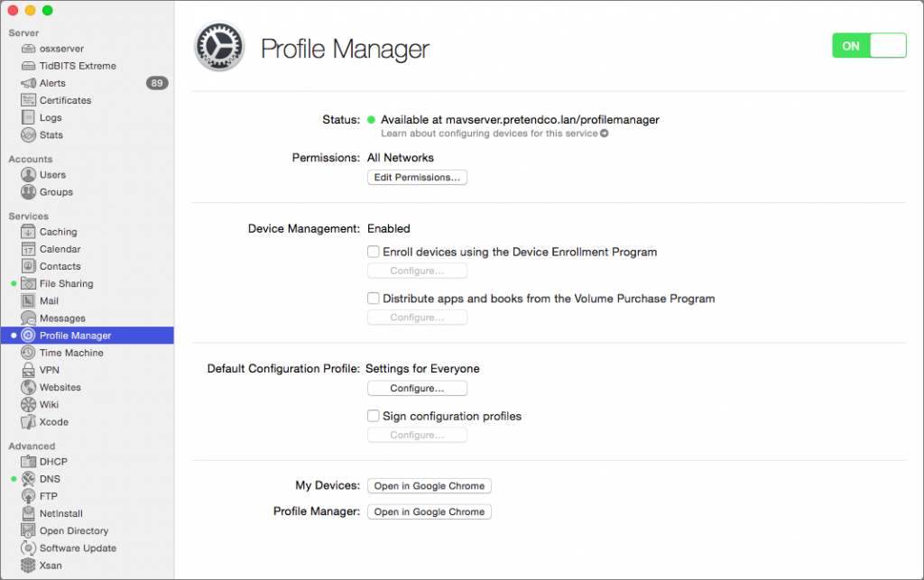Open the Open Directory icon
924x580 pixels.
[28, 530]
